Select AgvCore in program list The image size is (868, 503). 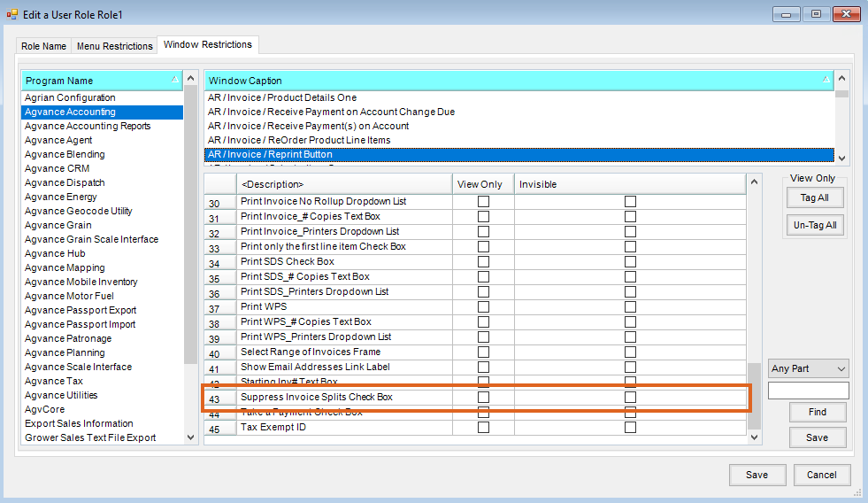pyautogui.click(x=103, y=409)
